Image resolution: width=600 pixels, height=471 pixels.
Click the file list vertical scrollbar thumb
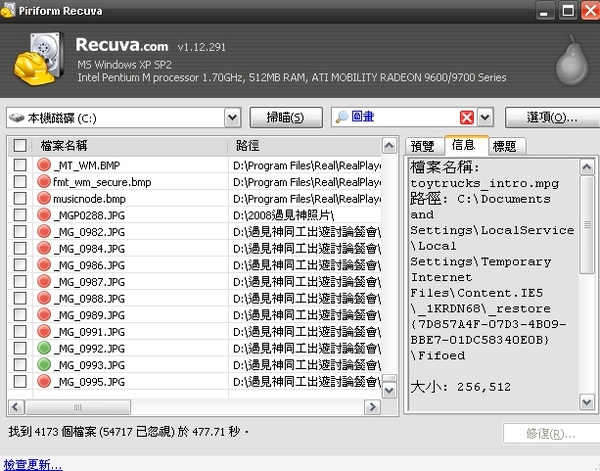[x=389, y=378]
